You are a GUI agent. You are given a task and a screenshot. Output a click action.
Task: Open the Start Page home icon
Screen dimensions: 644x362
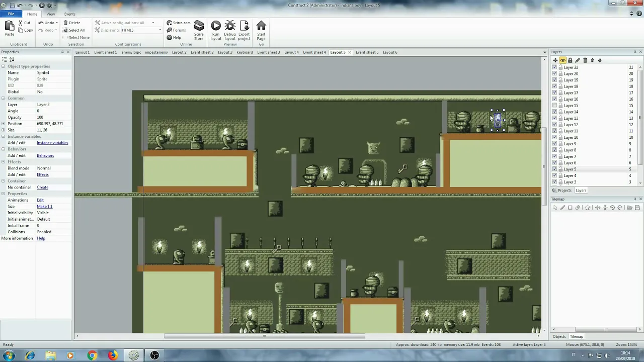[261, 26]
